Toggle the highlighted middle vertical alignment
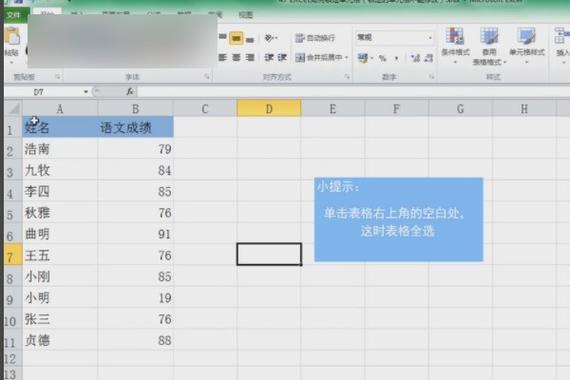 point(236,38)
